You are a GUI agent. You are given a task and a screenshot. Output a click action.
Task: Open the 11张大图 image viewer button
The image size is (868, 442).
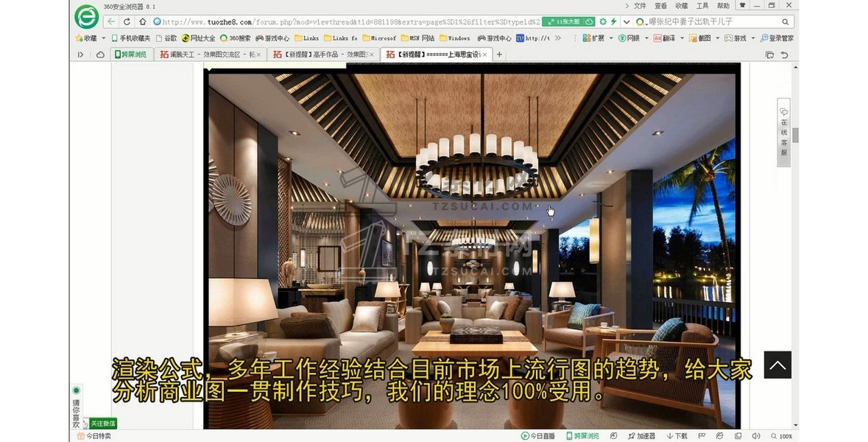[x=568, y=21]
